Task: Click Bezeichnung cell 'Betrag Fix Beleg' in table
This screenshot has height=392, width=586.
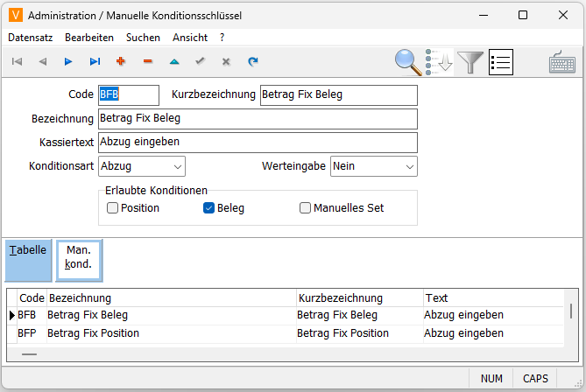Action: [171, 315]
